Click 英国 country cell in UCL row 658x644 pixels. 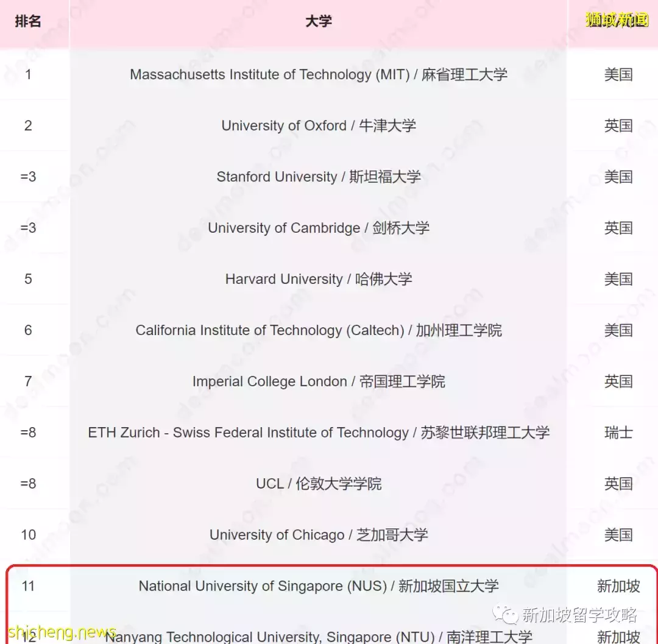coord(618,484)
